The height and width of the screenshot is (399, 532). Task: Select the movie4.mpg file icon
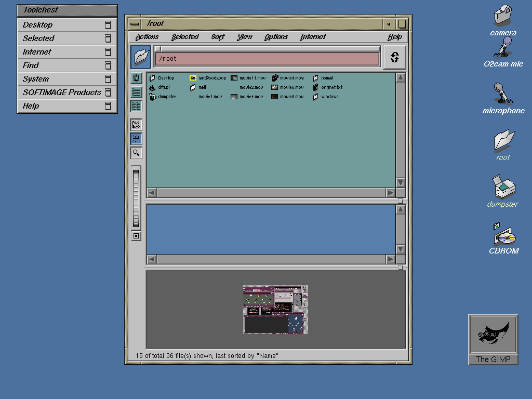(275, 78)
